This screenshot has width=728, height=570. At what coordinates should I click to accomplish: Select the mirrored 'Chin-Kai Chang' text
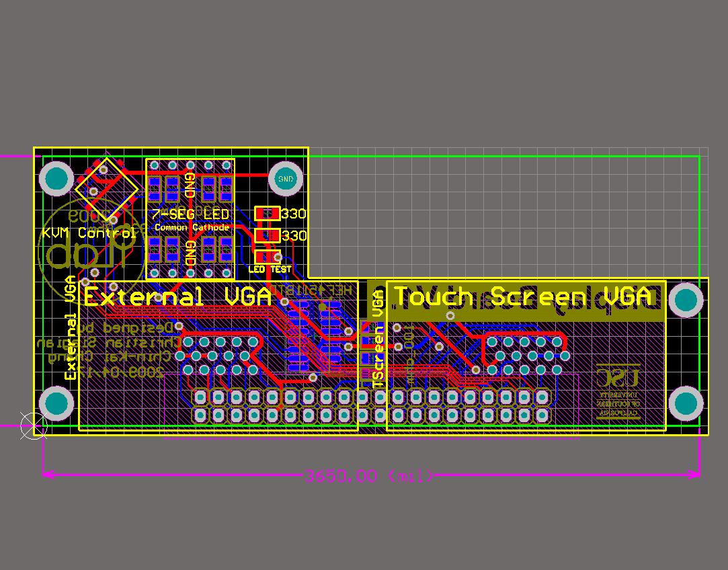[x=110, y=357]
